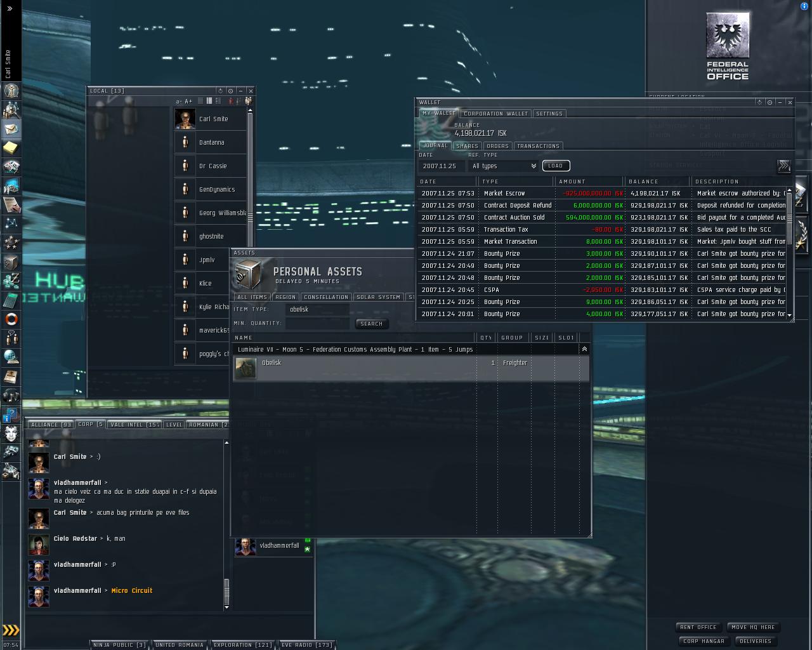Open the People & Places sidebar icon
Viewport: 812px width, 650px height.
(x=11, y=110)
